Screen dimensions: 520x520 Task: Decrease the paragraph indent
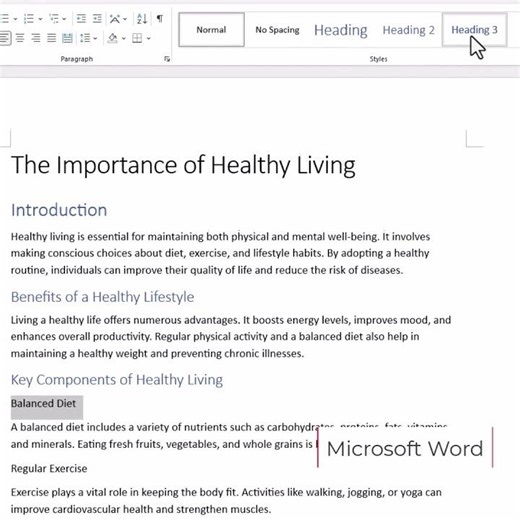click(x=81, y=19)
